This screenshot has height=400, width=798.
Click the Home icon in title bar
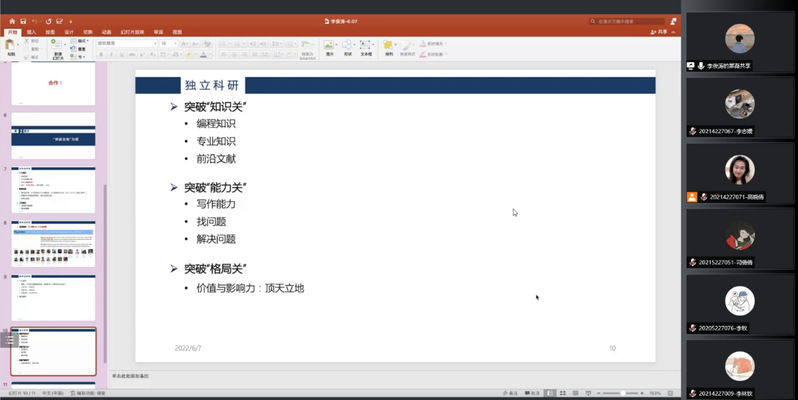pyautogui.click(x=11, y=20)
